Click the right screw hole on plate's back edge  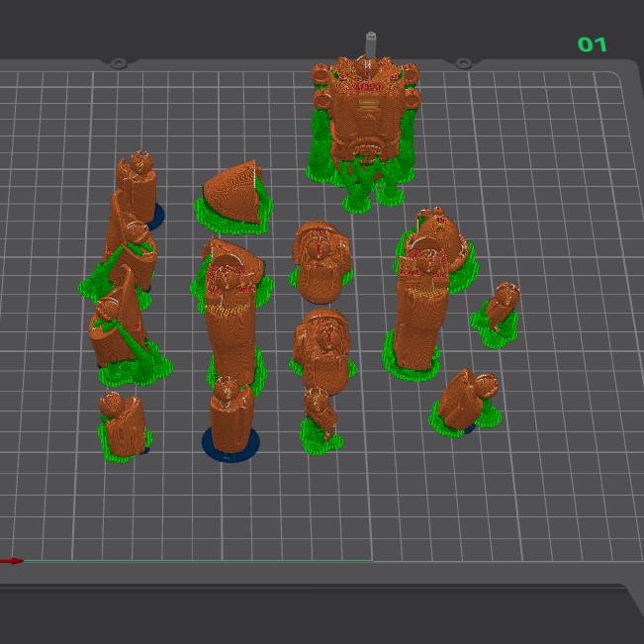tap(462, 63)
